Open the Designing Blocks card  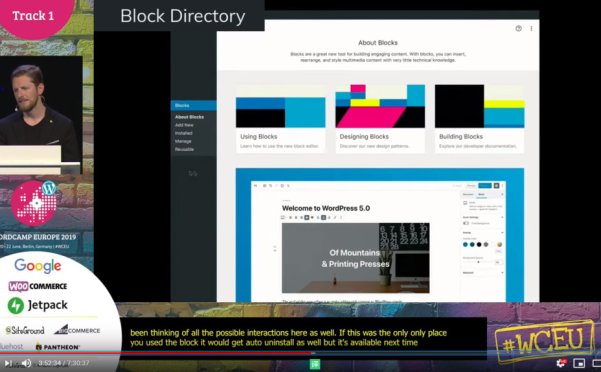(x=380, y=119)
